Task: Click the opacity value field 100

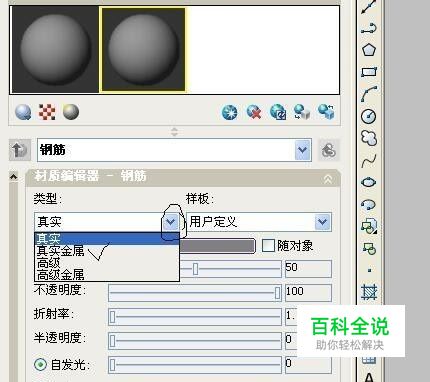Action: [x=308, y=293]
